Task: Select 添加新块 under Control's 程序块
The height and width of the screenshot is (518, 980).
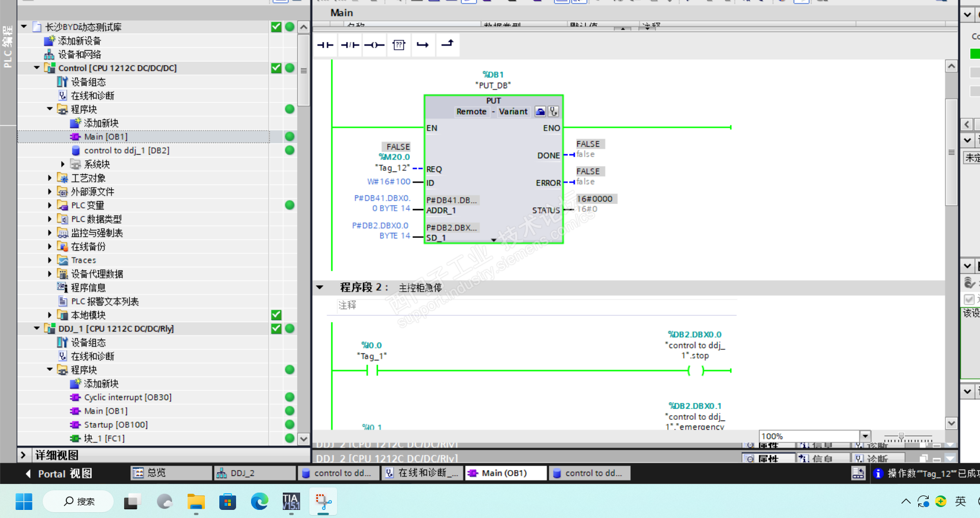Action: coord(101,123)
